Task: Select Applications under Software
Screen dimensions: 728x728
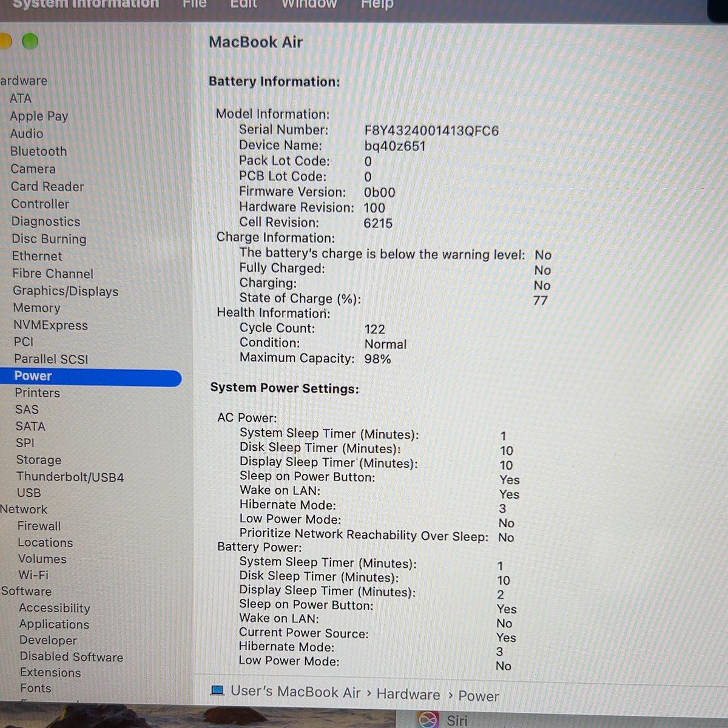Action: point(54,624)
